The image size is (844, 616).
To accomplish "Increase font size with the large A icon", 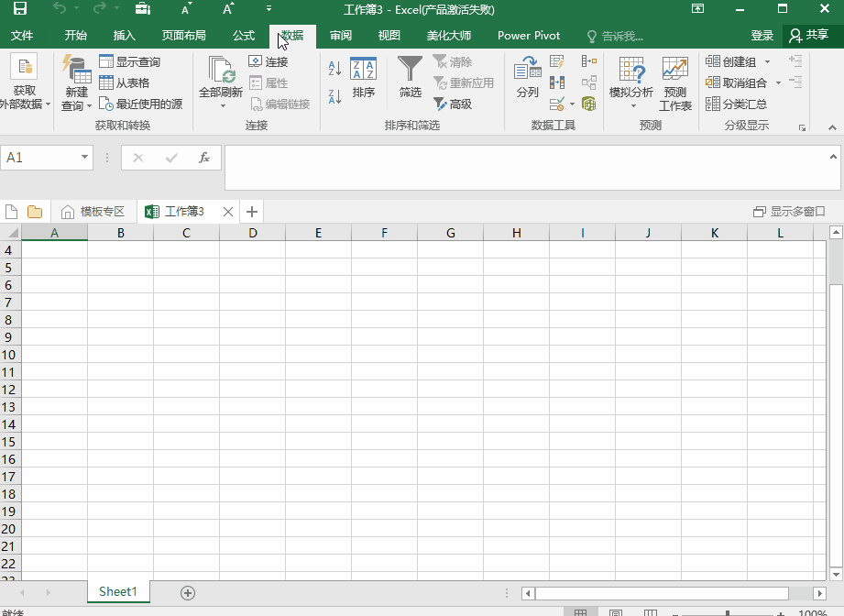I will pyautogui.click(x=228, y=8).
